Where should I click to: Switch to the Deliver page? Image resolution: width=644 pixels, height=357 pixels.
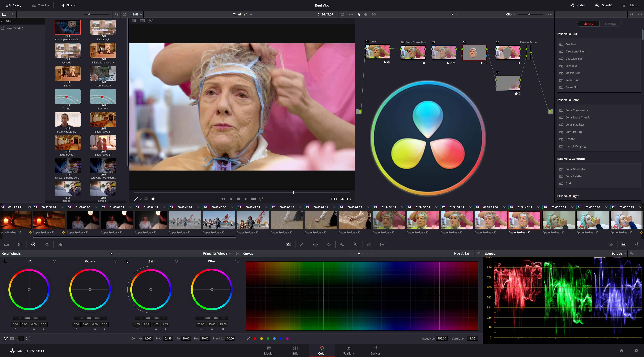click(376, 351)
